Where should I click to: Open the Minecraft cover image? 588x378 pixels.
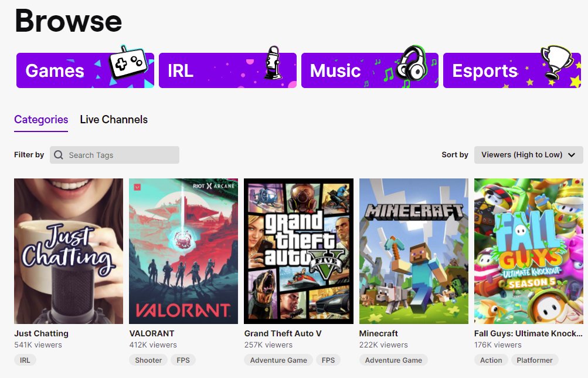[x=414, y=251]
